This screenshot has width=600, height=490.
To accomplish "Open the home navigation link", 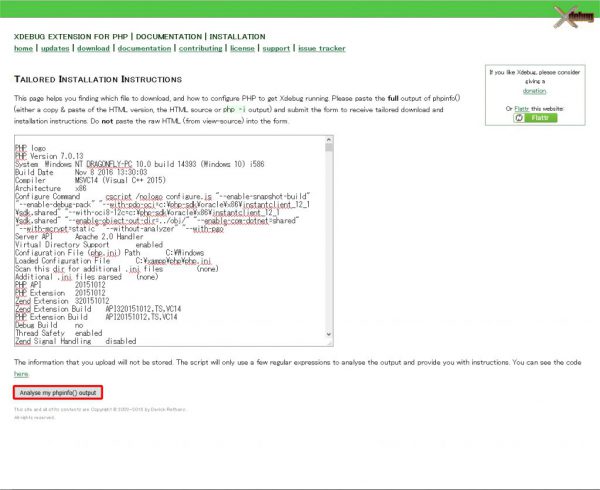I will pos(23,48).
